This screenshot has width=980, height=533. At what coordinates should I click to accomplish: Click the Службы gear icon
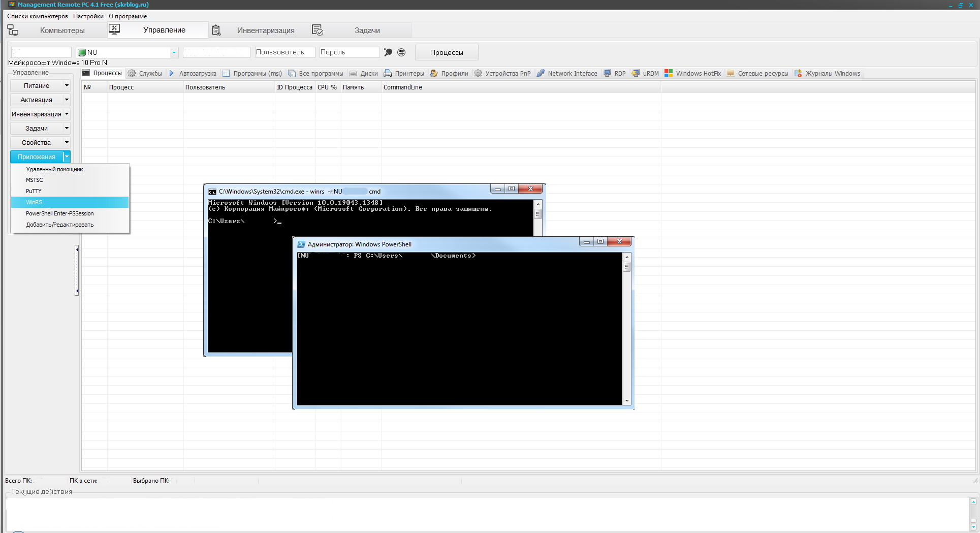pyautogui.click(x=132, y=73)
